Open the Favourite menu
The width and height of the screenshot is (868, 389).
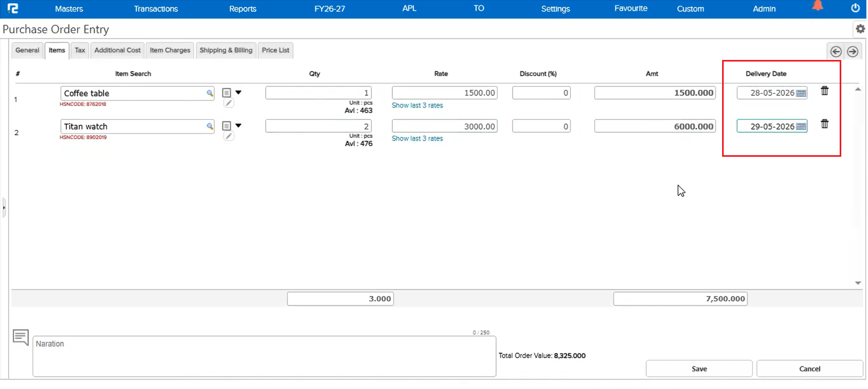(x=631, y=8)
